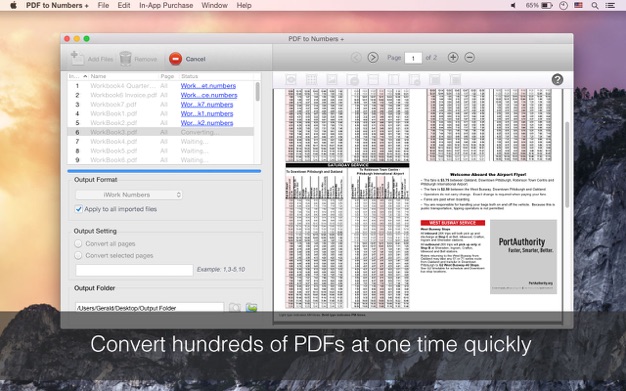
Task: Open the Help menu
Action: click(x=244, y=5)
